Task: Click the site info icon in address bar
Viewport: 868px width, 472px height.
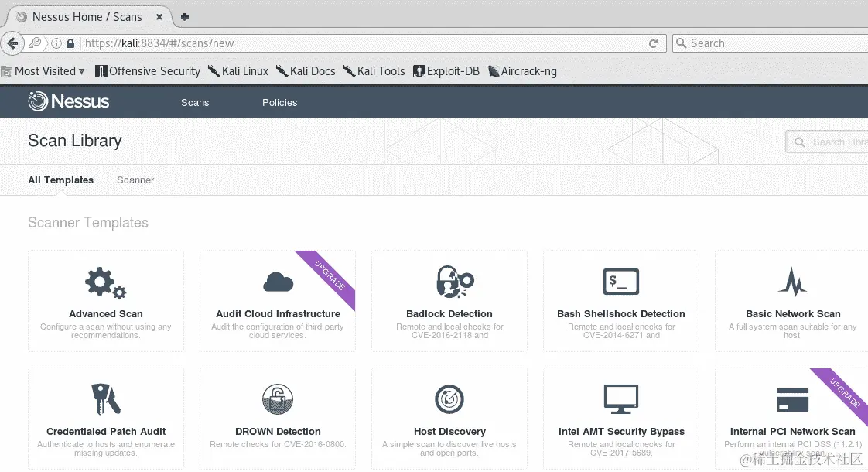Action: 56,43
